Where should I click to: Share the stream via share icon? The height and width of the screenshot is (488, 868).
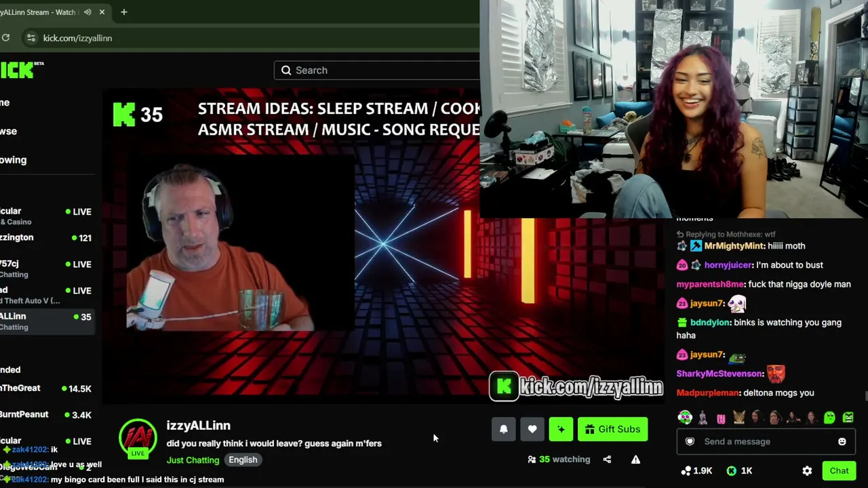tap(607, 460)
